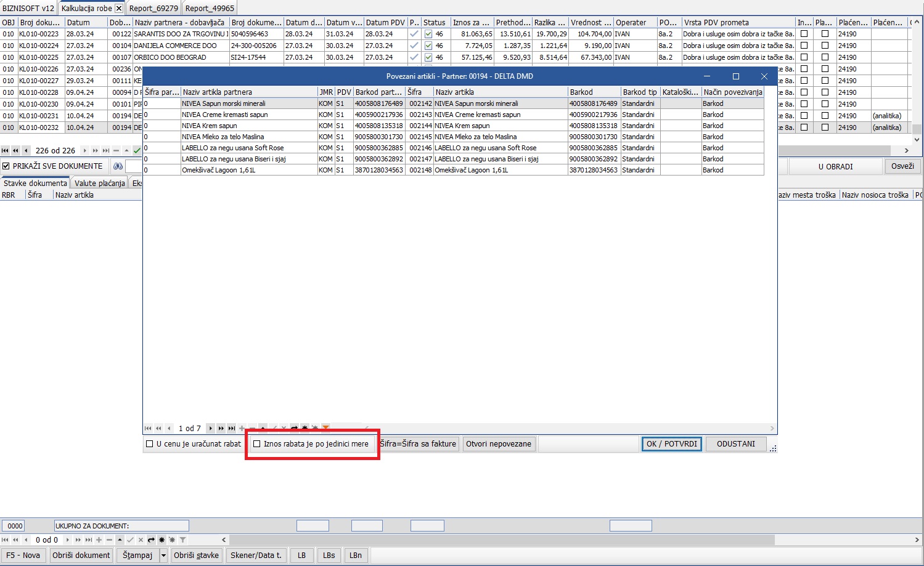Click the orange filter icon in Povezani artikli
The image size is (924, 566).
(325, 428)
